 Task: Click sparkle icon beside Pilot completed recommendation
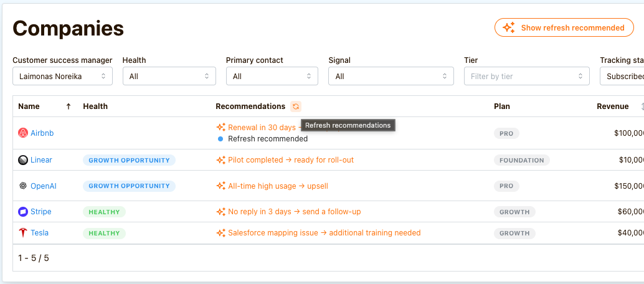tap(220, 160)
